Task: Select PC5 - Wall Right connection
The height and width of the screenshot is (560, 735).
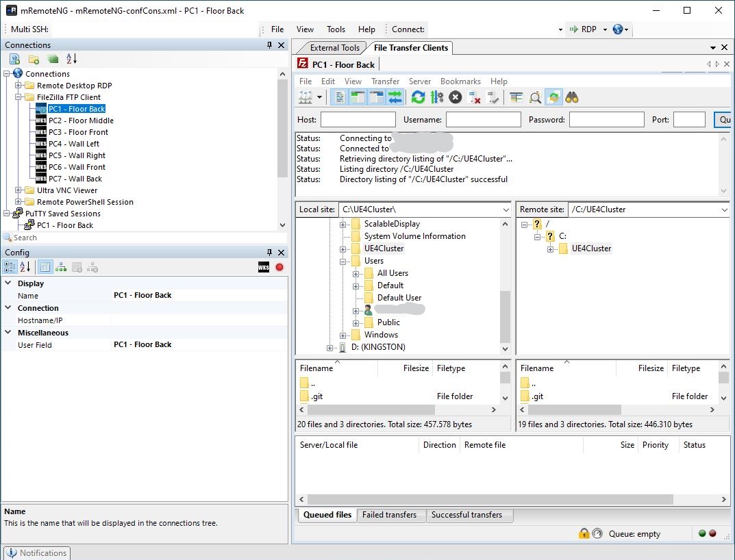Action: click(77, 155)
